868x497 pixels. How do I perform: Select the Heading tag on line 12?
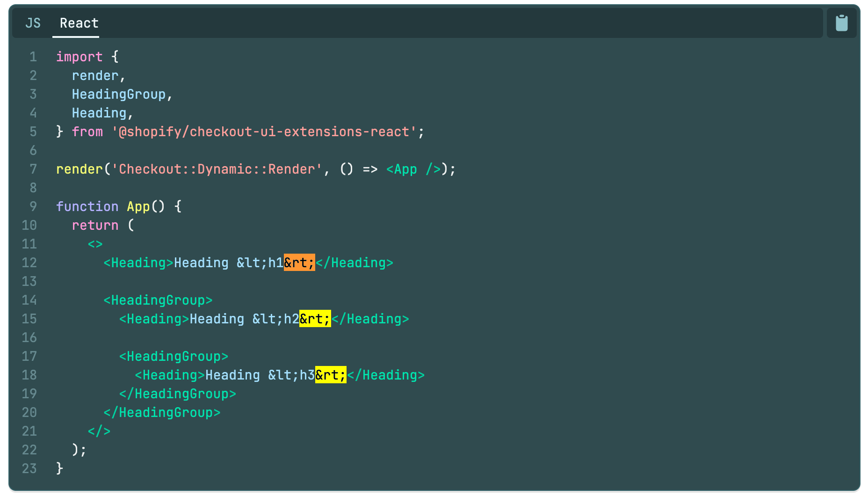pyautogui.click(x=137, y=263)
